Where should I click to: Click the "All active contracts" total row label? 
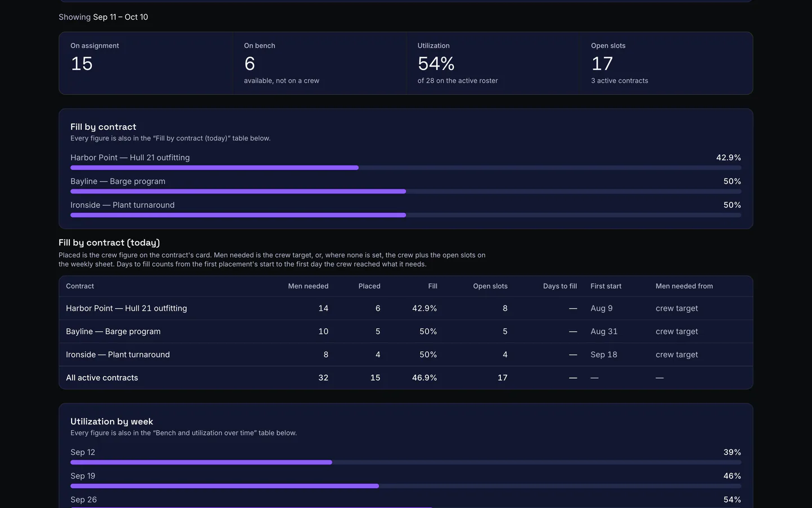pos(102,378)
